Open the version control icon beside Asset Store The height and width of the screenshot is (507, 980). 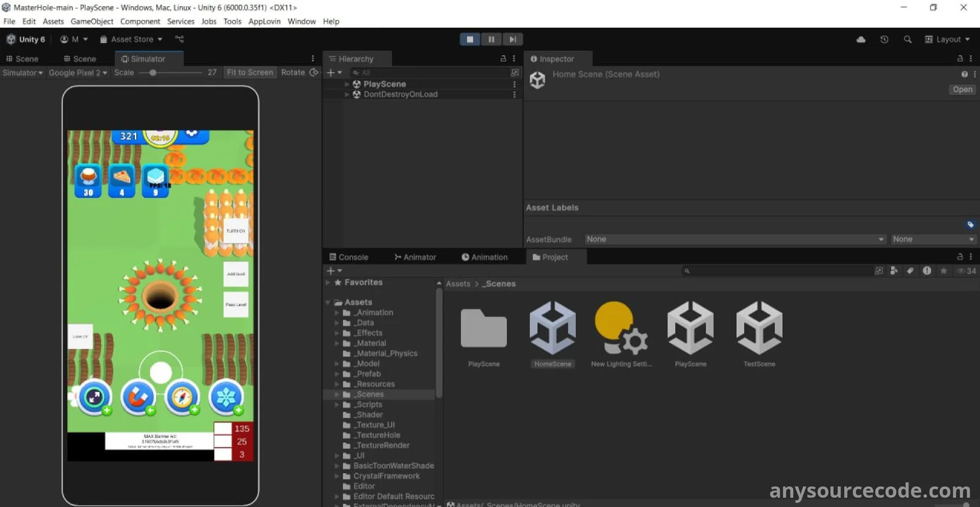coord(179,39)
